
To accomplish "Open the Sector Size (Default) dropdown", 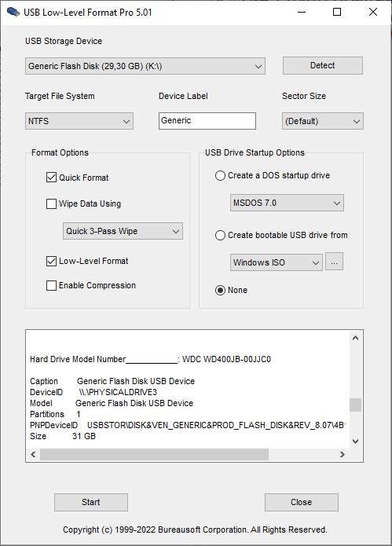I will (x=323, y=121).
